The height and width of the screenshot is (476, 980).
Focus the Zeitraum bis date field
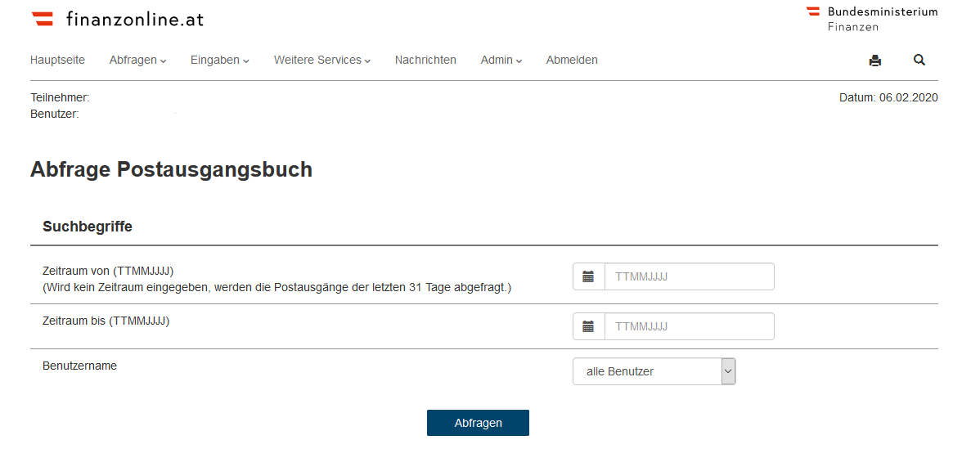[689, 326]
